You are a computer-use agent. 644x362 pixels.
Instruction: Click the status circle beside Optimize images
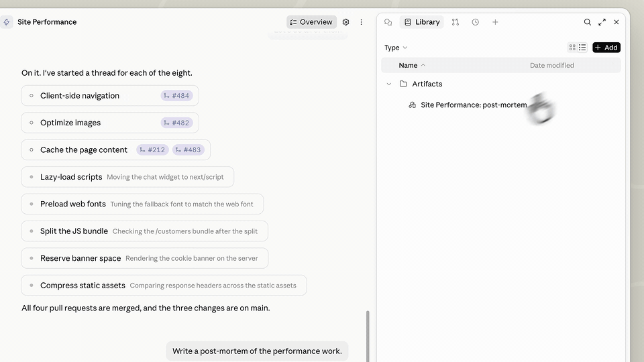tap(32, 123)
